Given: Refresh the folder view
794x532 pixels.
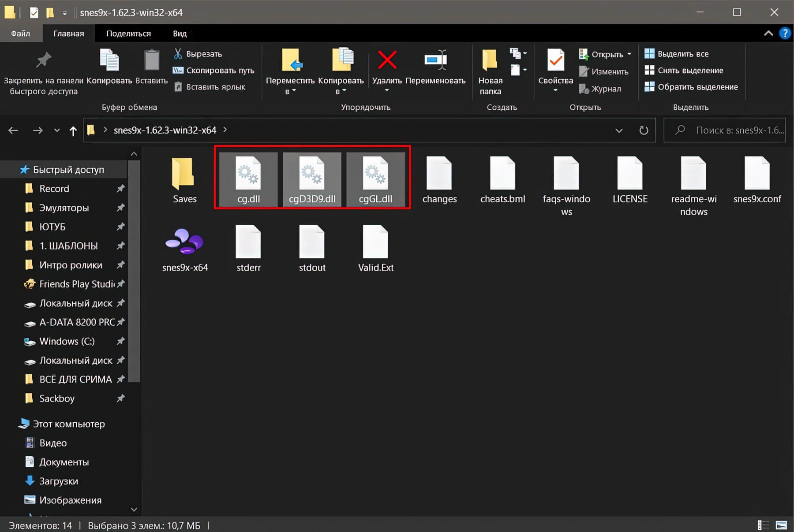Looking at the screenshot, I should (x=644, y=130).
